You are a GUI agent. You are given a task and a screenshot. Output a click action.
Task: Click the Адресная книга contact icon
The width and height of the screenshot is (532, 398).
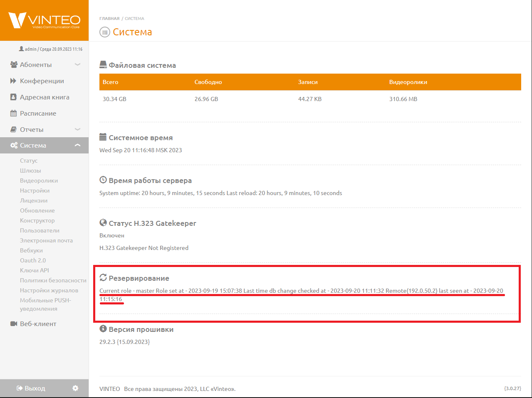tap(13, 97)
